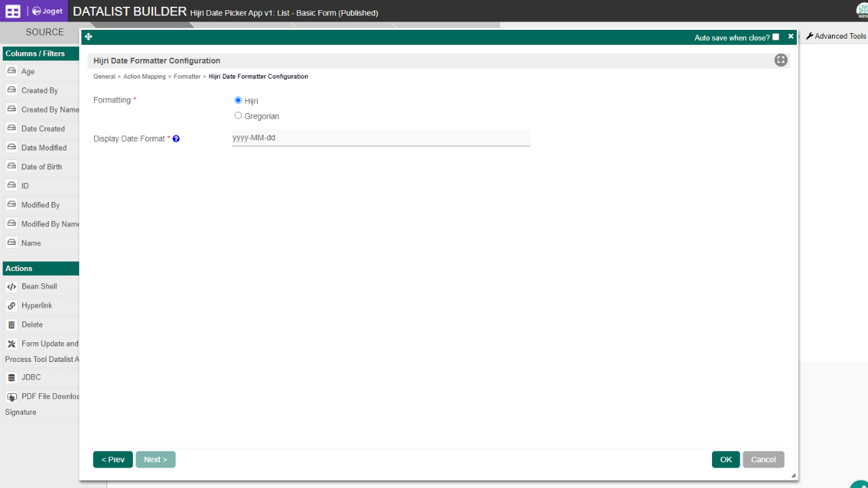The height and width of the screenshot is (488, 868).
Task: Click the JDBC database icon
Action: coord(12,378)
